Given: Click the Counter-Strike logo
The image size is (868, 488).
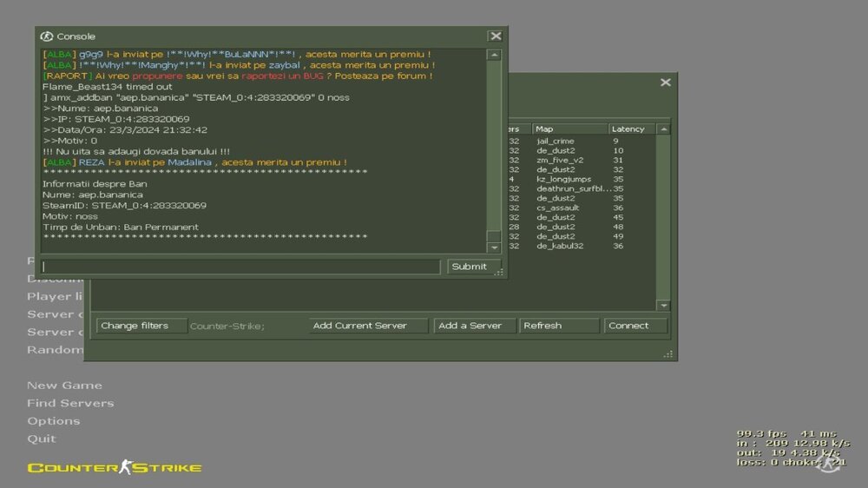Looking at the screenshot, I should (114, 468).
